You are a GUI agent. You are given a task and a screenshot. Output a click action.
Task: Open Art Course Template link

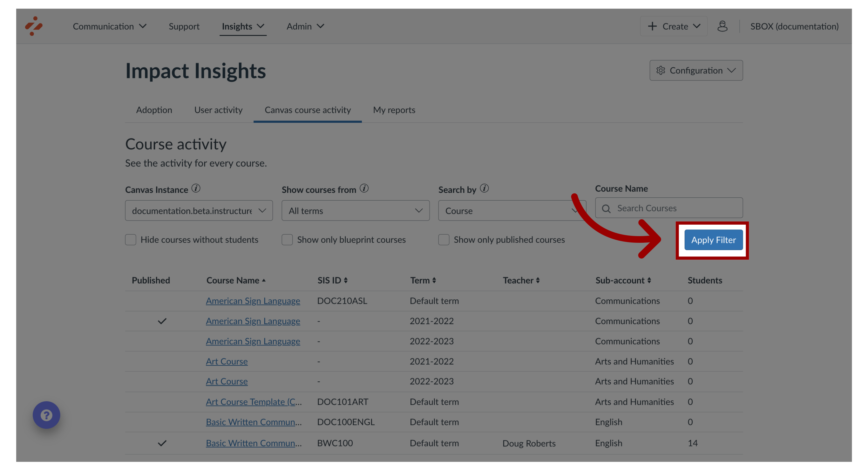(x=254, y=402)
